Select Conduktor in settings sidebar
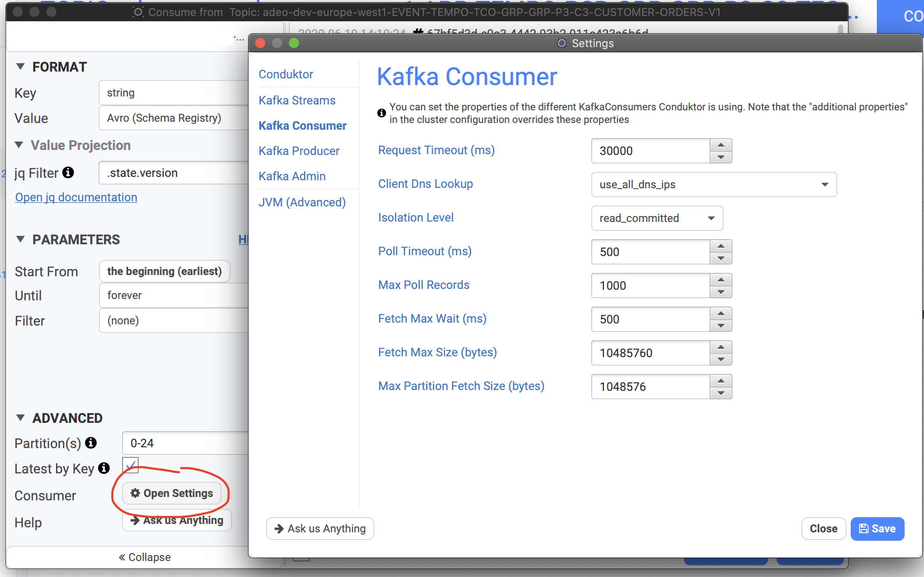Screen dimensions: 924x577 [286, 74]
